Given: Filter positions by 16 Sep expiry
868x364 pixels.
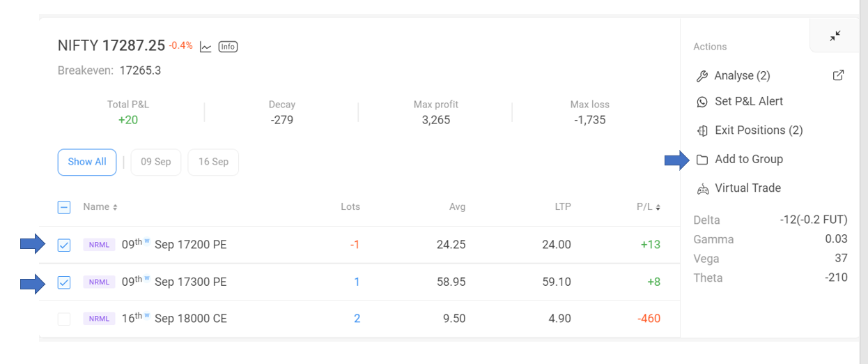Looking at the screenshot, I should coord(213,162).
